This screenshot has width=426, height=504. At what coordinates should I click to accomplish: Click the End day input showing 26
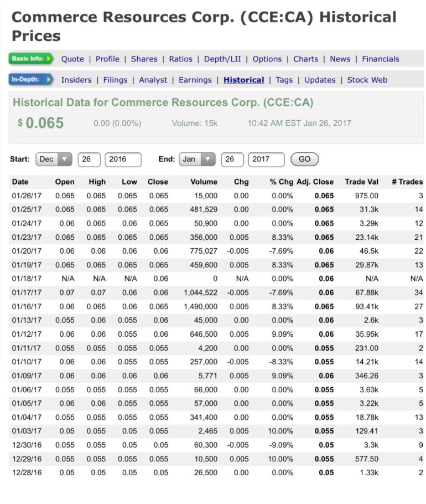[x=232, y=159]
